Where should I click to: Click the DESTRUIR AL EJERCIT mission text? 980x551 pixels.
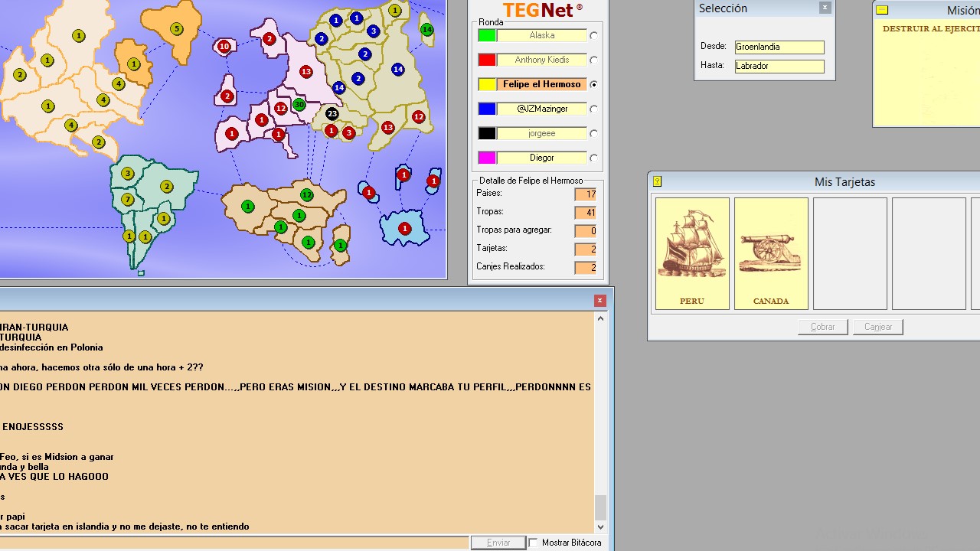(931, 28)
